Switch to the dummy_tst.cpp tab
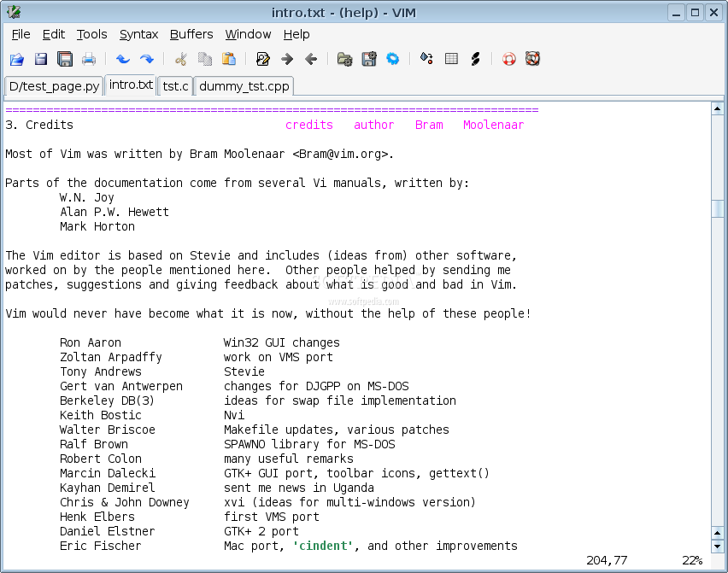Image resolution: width=728 pixels, height=573 pixels. (244, 86)
